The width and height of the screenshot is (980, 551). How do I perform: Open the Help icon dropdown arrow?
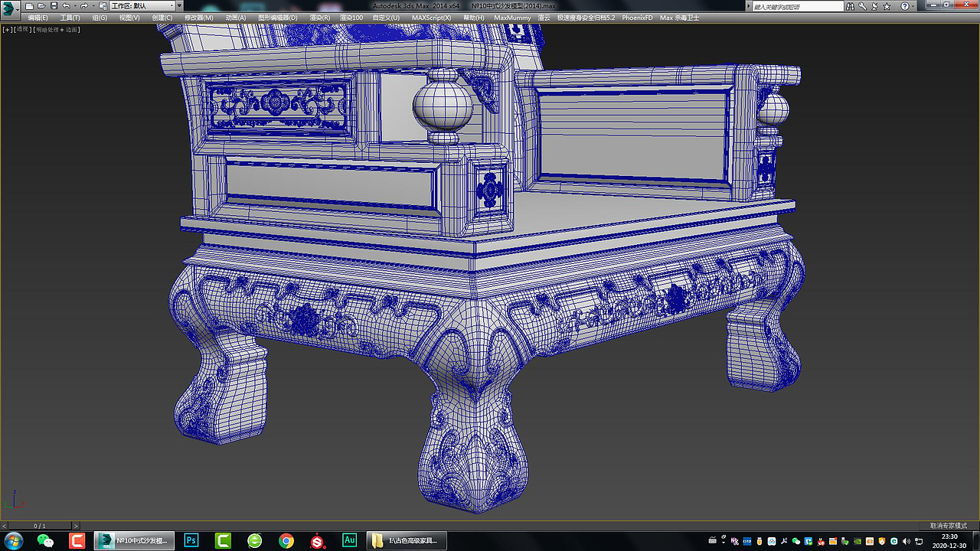913,6
